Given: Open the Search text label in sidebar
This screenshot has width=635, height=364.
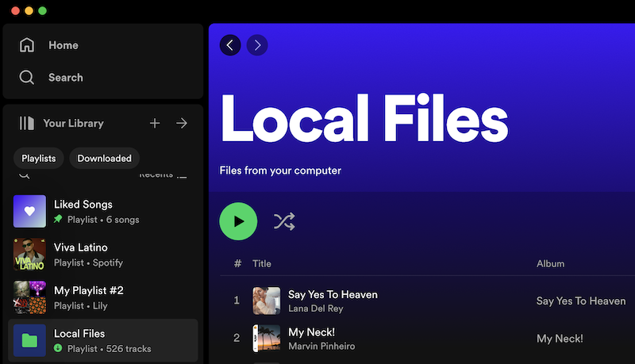Looking at the screenshot, I should tap(66, 78).
